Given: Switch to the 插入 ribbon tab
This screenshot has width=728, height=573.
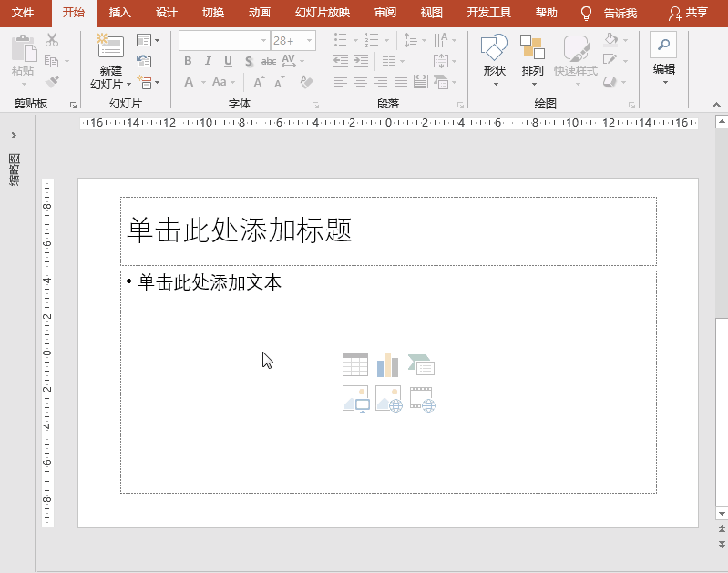Looking at the screenshot, I should coord(119,13).
